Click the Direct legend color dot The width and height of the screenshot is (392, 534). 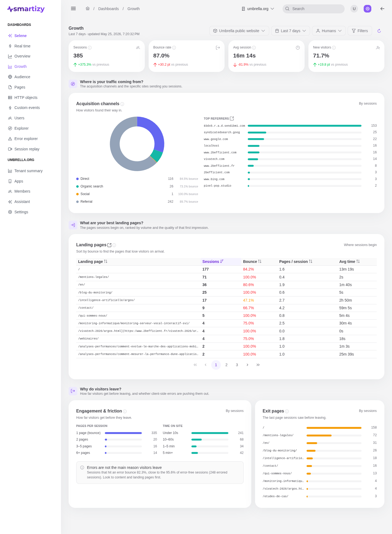point(77,179)
